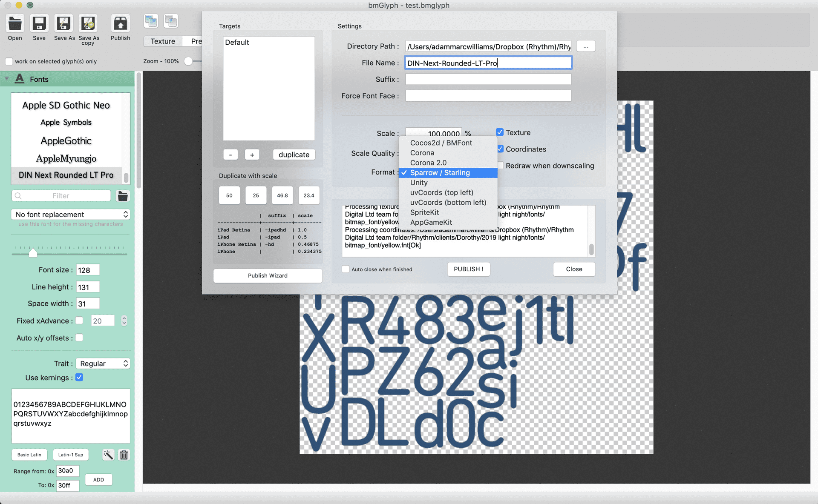
Task: Click the Space width field
Action: [x=88, y=304]
